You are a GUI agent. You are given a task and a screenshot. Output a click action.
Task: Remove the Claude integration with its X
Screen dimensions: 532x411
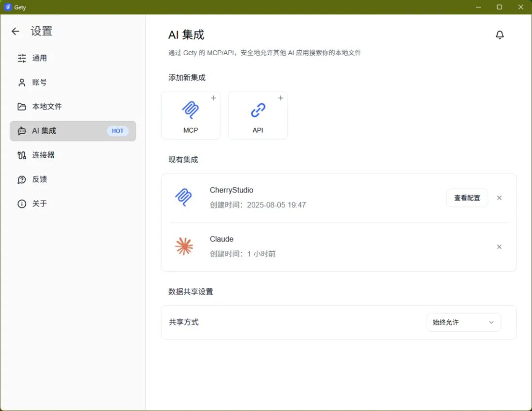499,247
